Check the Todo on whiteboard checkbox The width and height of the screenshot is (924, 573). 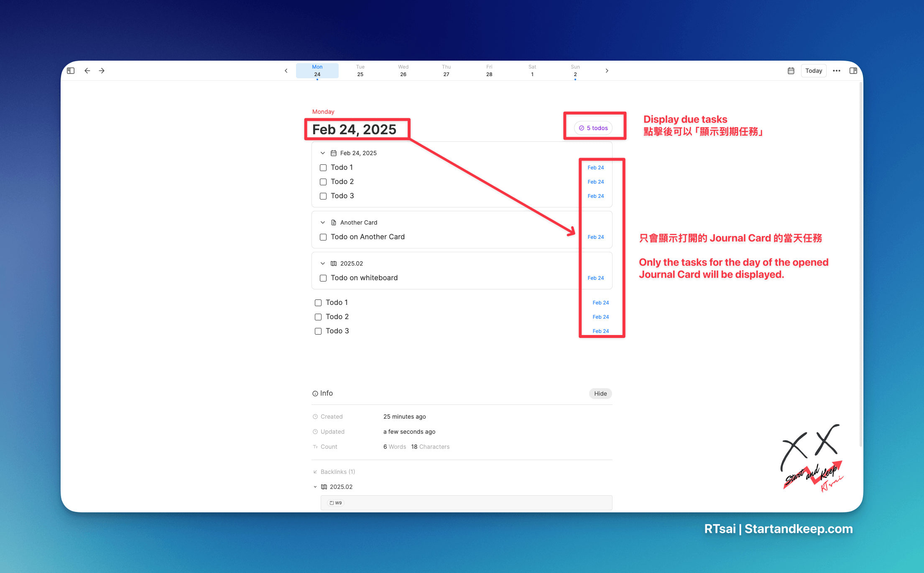pyautogui.click(x=323, y=278)
